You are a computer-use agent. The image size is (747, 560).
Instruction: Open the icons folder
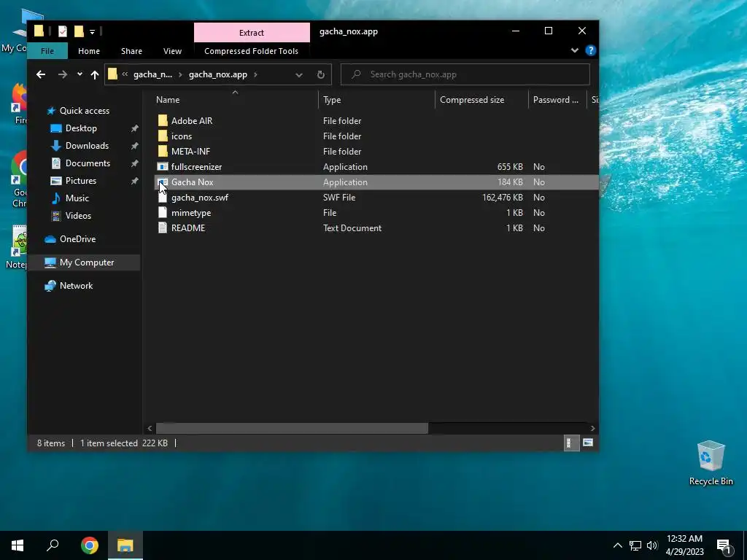(x=182, y=136)
